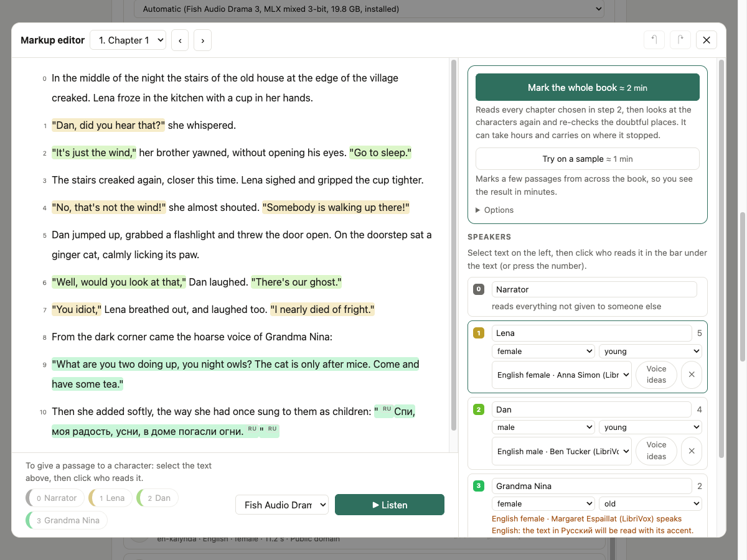The image size is (747, 560).
Task: Assign selection to Grandma Nina chip
Action: (x=67, y=520)
